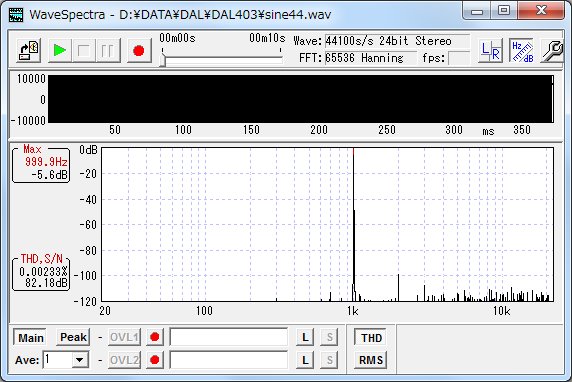Open settings with the wrench icon
The width and height of the screenshot is (572, 382).
[552, 51]
